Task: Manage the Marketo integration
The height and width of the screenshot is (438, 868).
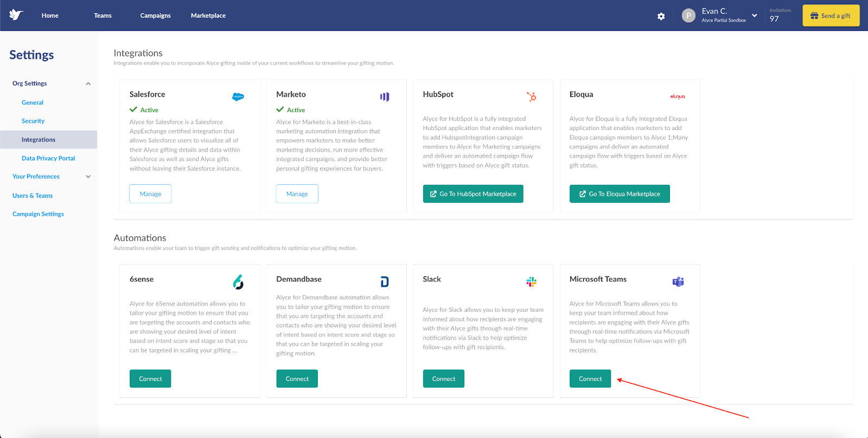Action: 297,194
